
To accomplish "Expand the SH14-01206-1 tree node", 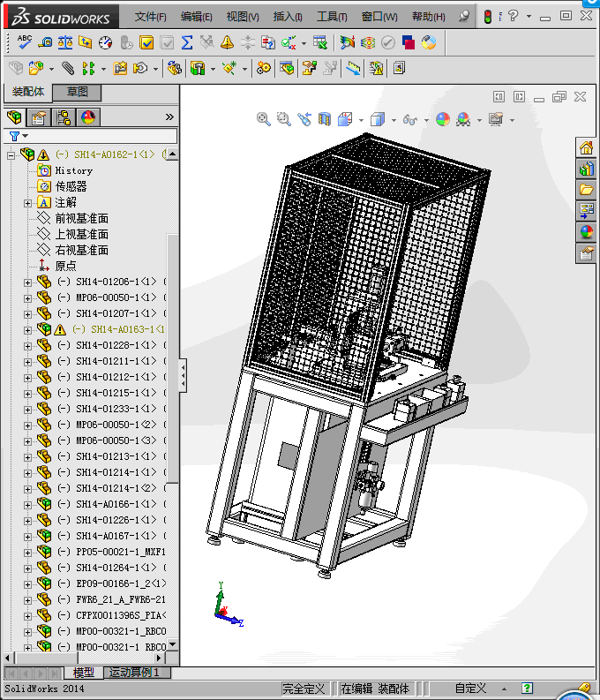I will coord(27,282).
